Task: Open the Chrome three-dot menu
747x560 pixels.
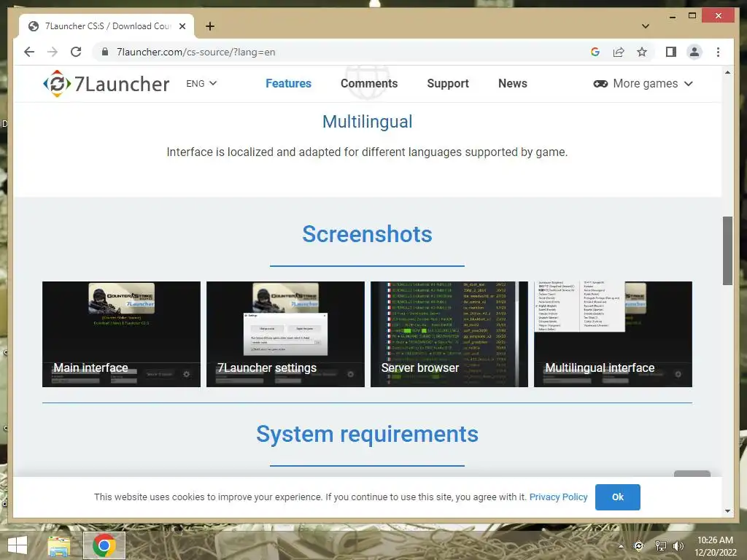Action: 718,52
